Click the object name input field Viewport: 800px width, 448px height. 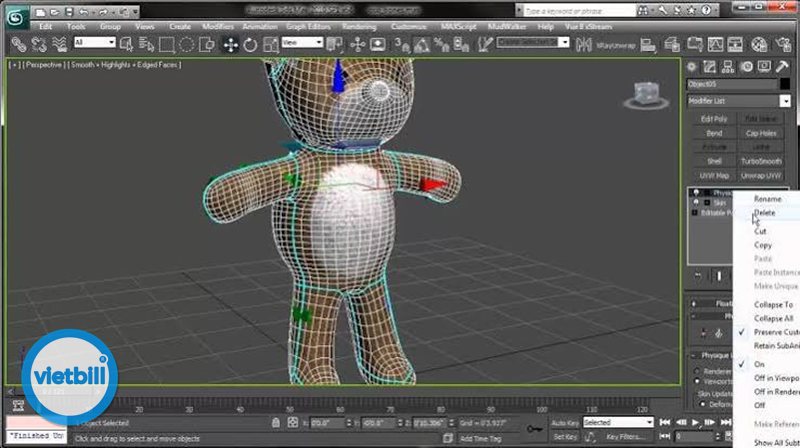732,84
